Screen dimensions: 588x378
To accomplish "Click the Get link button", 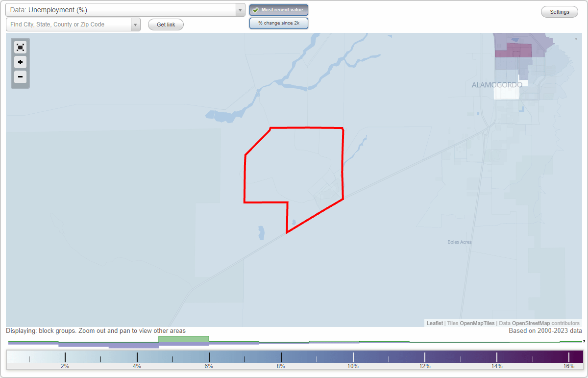I will pyautogui.click(x=166, y=25).
